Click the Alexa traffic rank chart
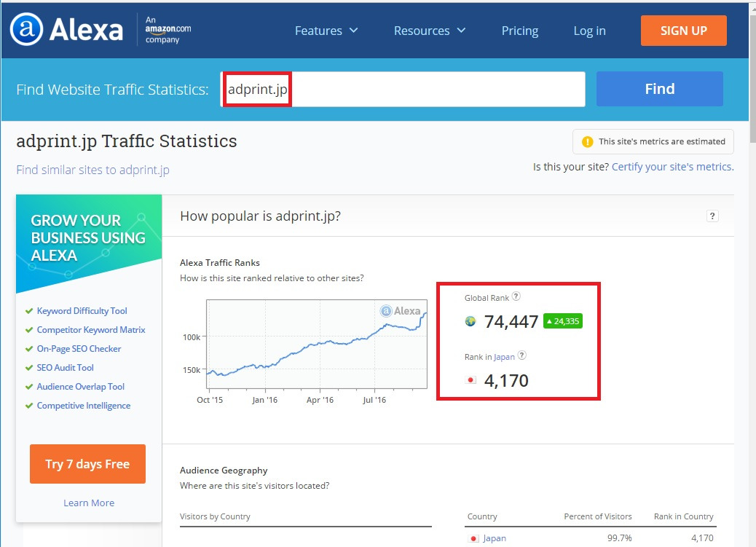Image resolution: width=756 pixels, height=547 pixels. [x=316, y=344]
